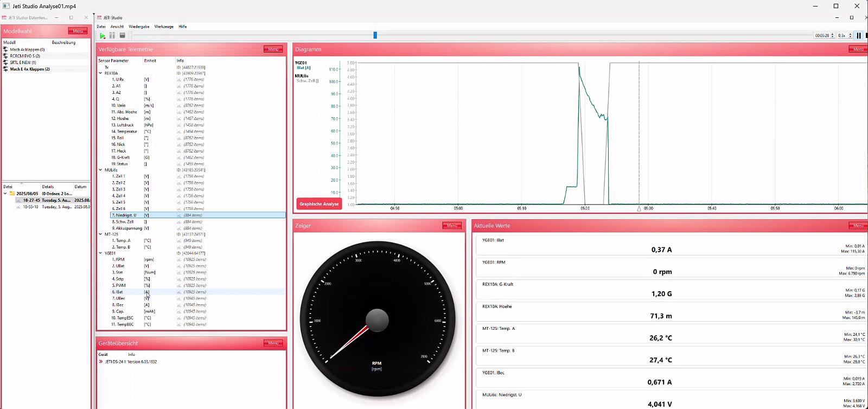The height and width of the screenshot is (409, 868).
Task: Click the JETI Studio logo in the title bar
Action: [100, 18]
